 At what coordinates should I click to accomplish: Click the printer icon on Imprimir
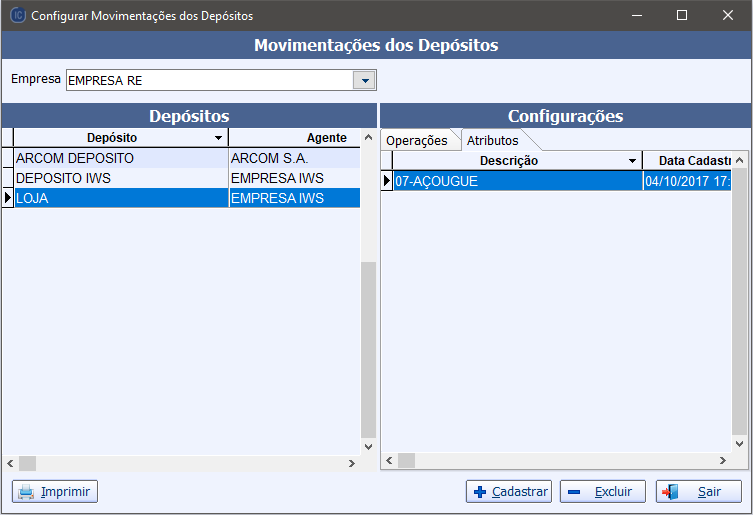26,492
